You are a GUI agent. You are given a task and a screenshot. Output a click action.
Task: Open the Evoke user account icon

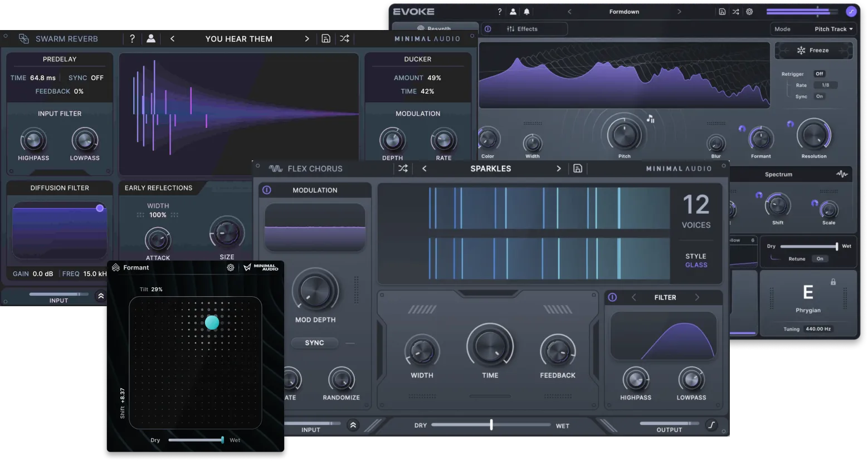click(513, 11)
